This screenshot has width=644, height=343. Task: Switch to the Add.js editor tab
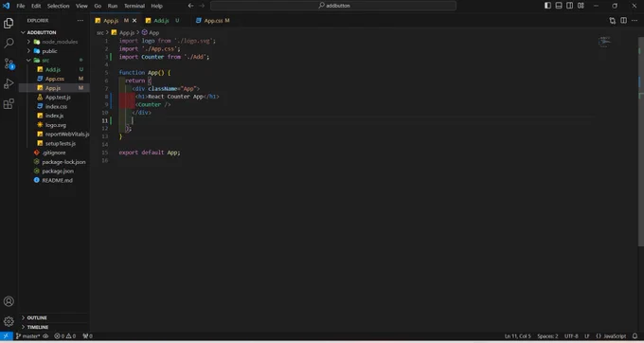click(161, 21)
